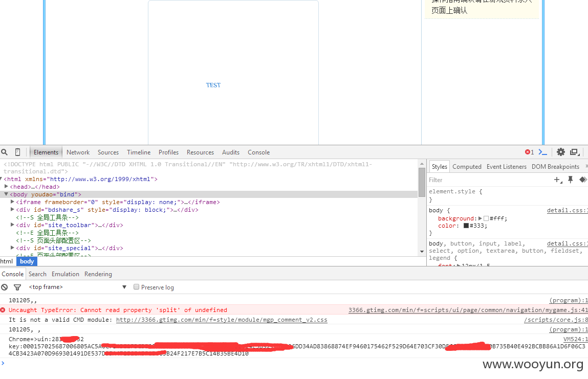Open the Timeline panel tab
The width and height of the screenshot is (588, 379).
click(x=139, y=152)
